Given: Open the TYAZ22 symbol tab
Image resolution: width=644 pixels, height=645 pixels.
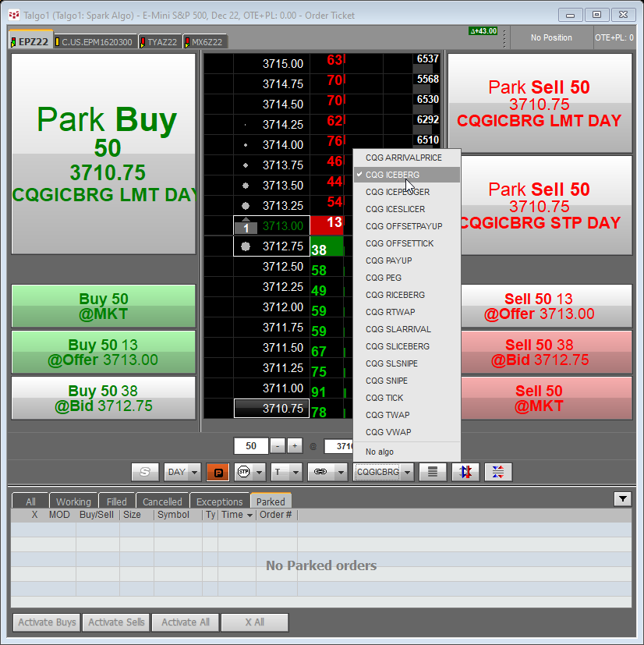Looking at the screenshot, I should [162, 41].
